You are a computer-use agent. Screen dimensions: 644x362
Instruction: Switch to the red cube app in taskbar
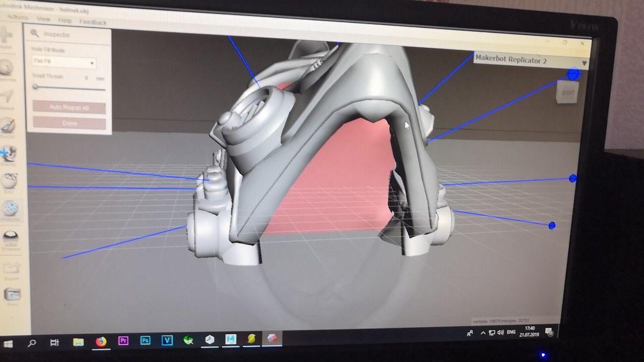272,338
